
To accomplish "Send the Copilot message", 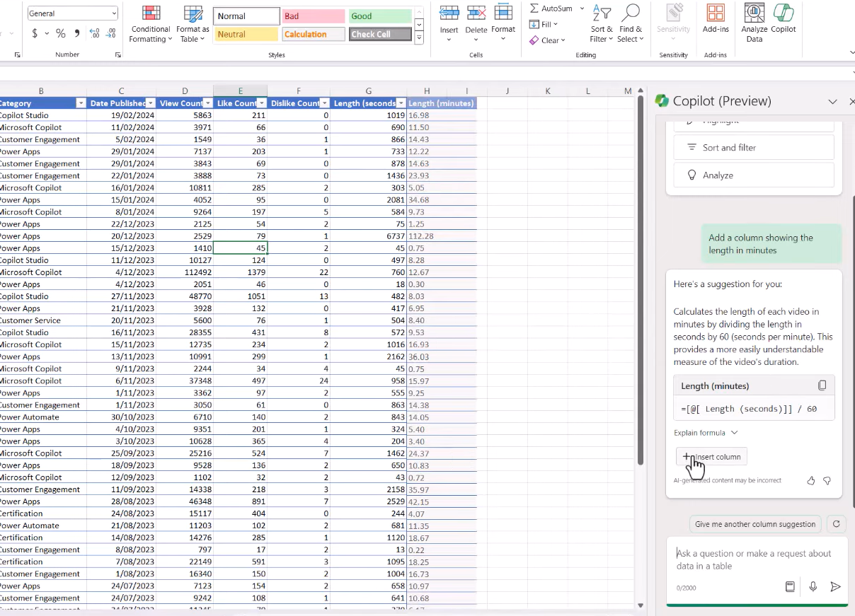I will [835, 586].
